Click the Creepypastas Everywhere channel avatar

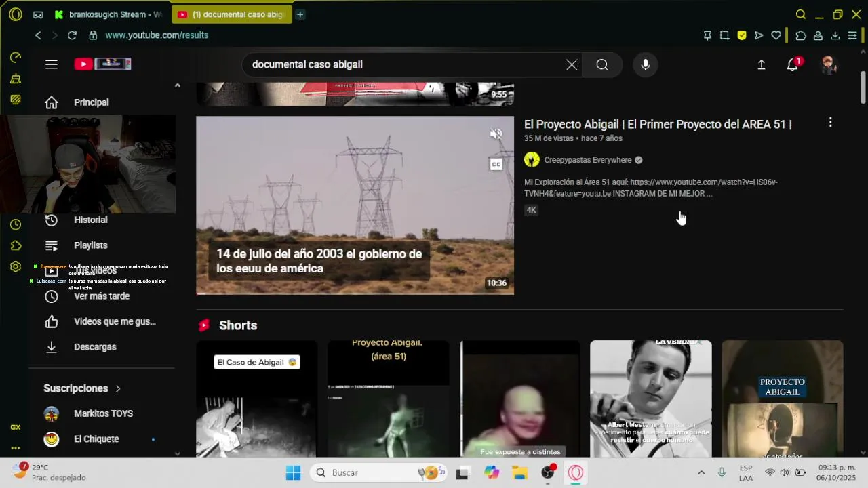tap(532, 160)
